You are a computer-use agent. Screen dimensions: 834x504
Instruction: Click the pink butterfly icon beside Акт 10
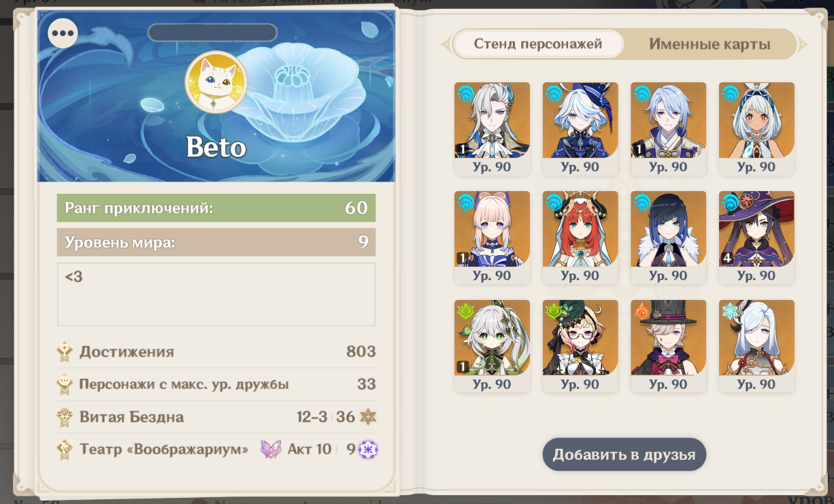coord(271,450)
